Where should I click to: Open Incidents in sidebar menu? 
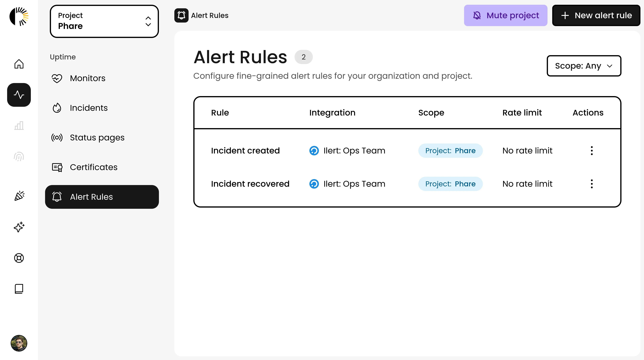point(89,108)
